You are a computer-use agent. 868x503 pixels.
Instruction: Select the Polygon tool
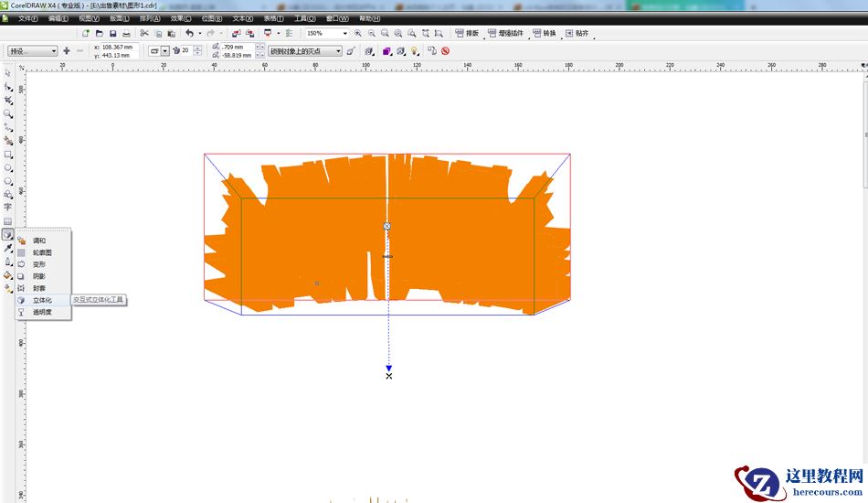click(7, 181)
